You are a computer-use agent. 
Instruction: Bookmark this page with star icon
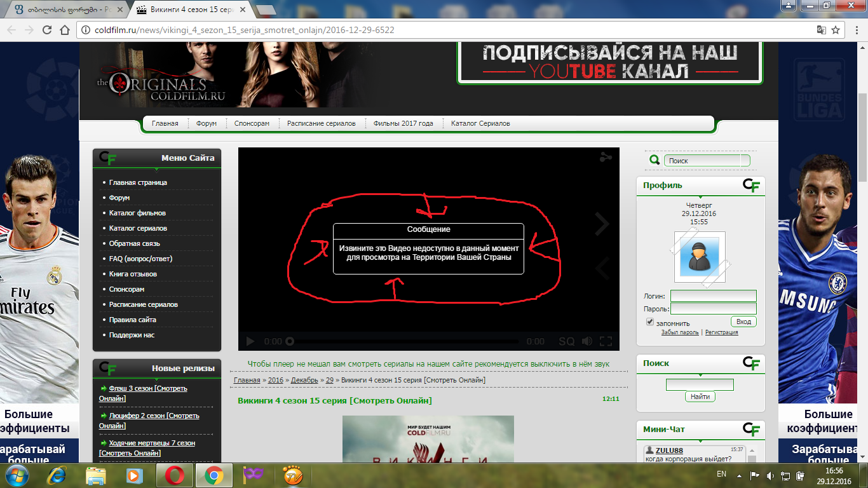[836, 30]
